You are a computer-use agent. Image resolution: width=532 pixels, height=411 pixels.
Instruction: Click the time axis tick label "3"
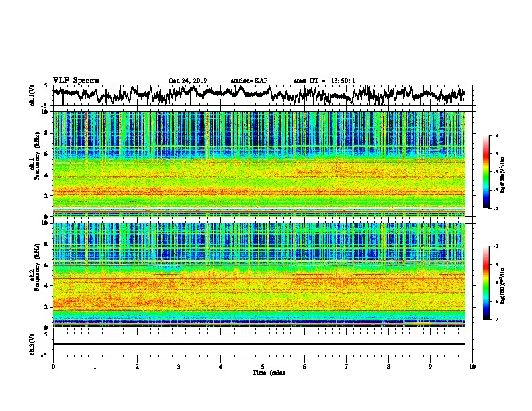179,367
